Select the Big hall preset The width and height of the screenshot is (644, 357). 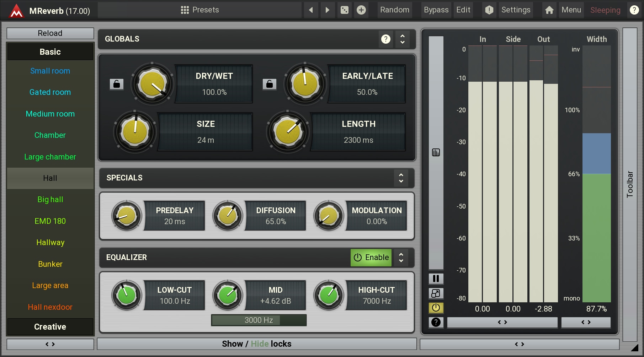coord(50,200)
